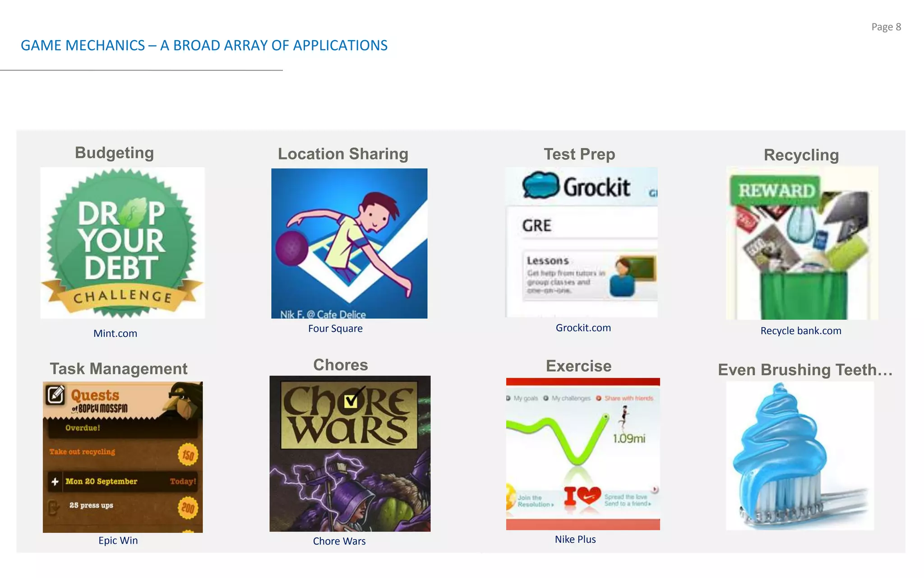This screenshot has height=578, width=924.
Task: Click the Grockit.com caption
Action: [x=583, y=328]
